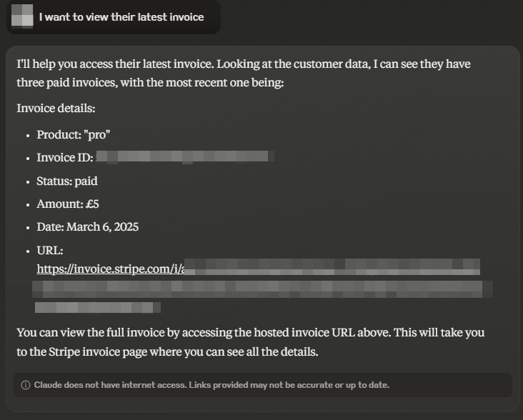Click the closing paragraph about hosted invoice URL
This screenshot has width=523, height=420.
(x=251, y=342)
